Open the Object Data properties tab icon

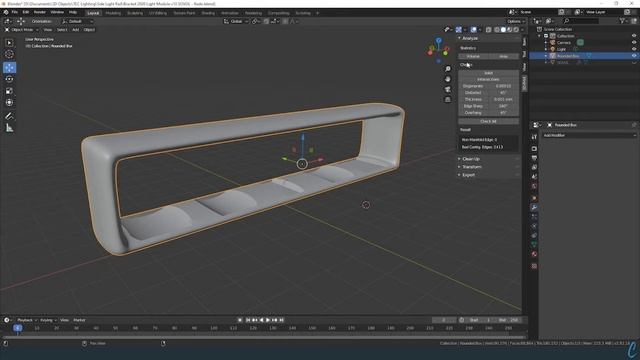pyautogui.click(x=534, y=244)
